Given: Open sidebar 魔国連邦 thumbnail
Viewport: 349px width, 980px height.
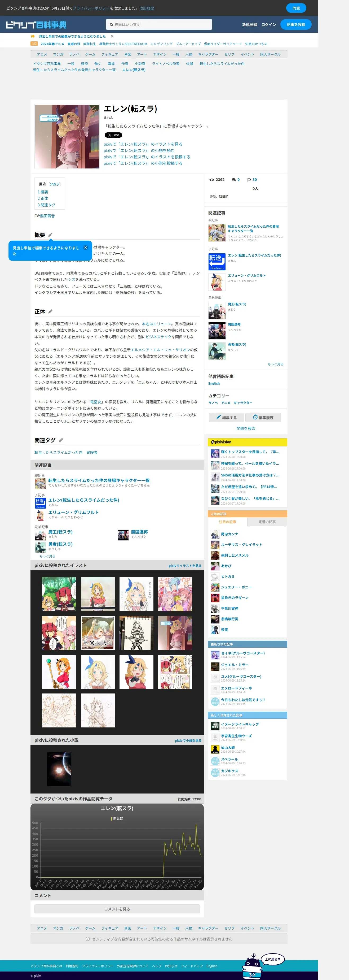Looking at the screenshot, I should [217, 331].
